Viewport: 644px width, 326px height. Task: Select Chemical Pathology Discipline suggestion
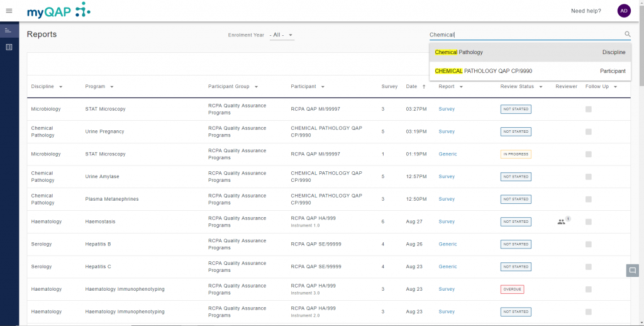530,52
